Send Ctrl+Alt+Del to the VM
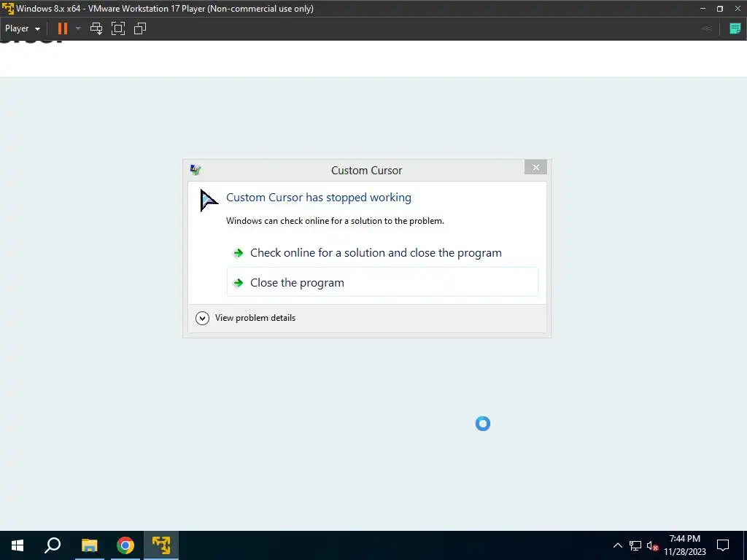Image resolution: width=747 pixels, height=560 pixels. (96, 28)
